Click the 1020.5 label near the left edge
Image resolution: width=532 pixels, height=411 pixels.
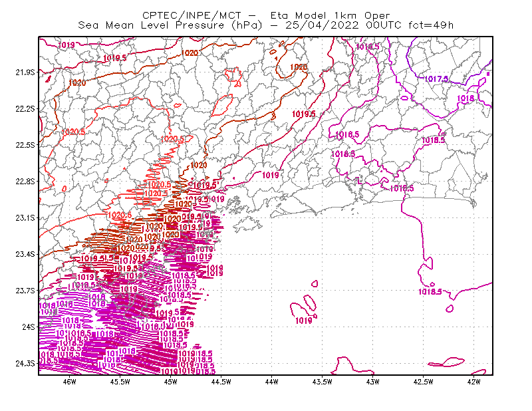pos(73,132)
